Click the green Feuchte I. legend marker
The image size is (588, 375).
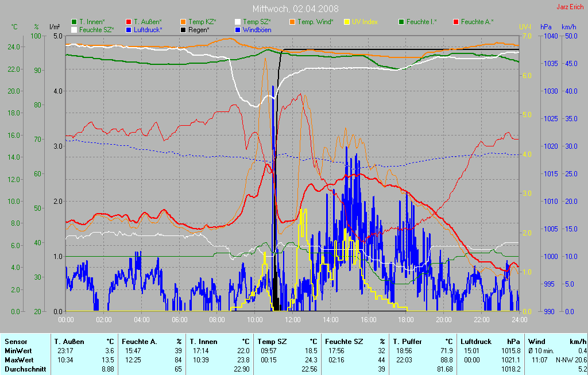(401, 21)
